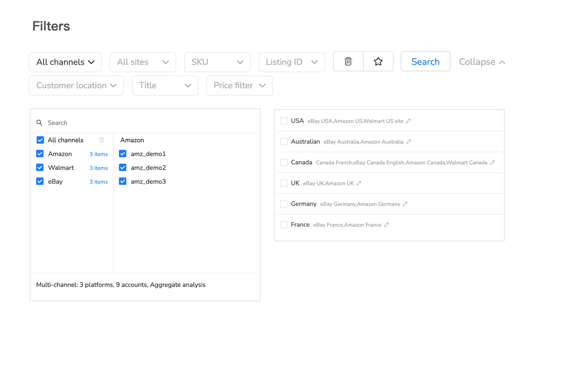Click the star favorite icon next to the trash
Viewport: 588px width, 370px height.
pos(378,61)
